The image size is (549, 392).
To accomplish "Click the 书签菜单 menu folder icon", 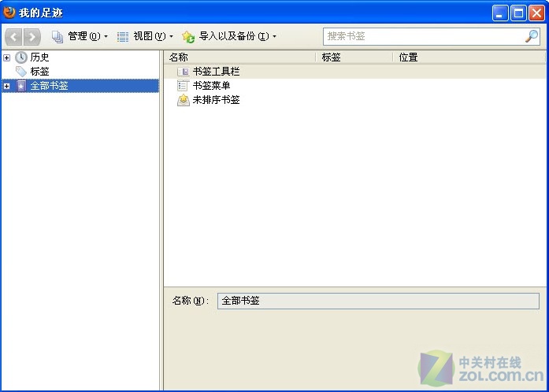I will (183, 86).
